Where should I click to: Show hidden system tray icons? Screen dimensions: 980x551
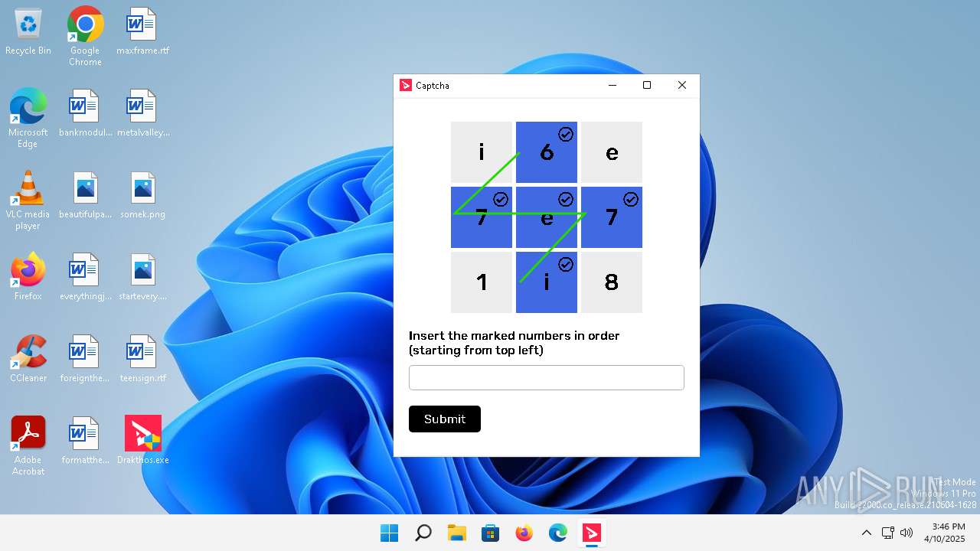(x=867, y=533)
